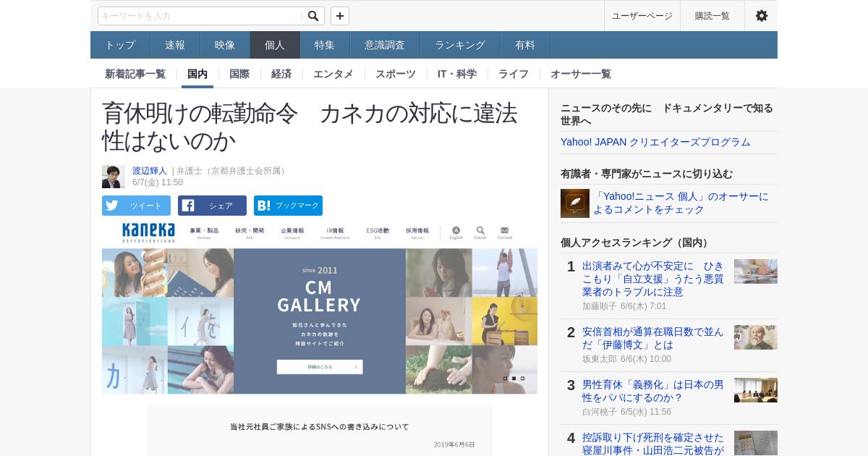Click thumbnail for rank 3 男性育休 article
868x456 pixels.
click(756, 390)
